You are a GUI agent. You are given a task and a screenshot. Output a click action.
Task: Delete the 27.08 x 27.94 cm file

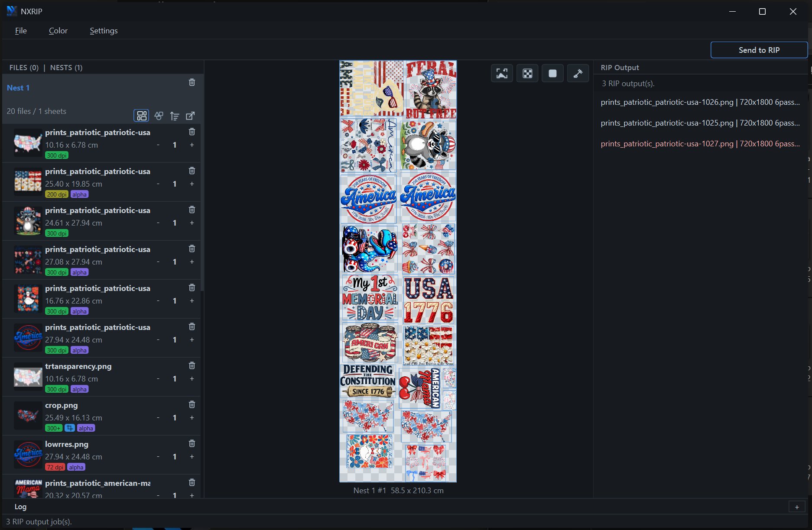(192, 249)
